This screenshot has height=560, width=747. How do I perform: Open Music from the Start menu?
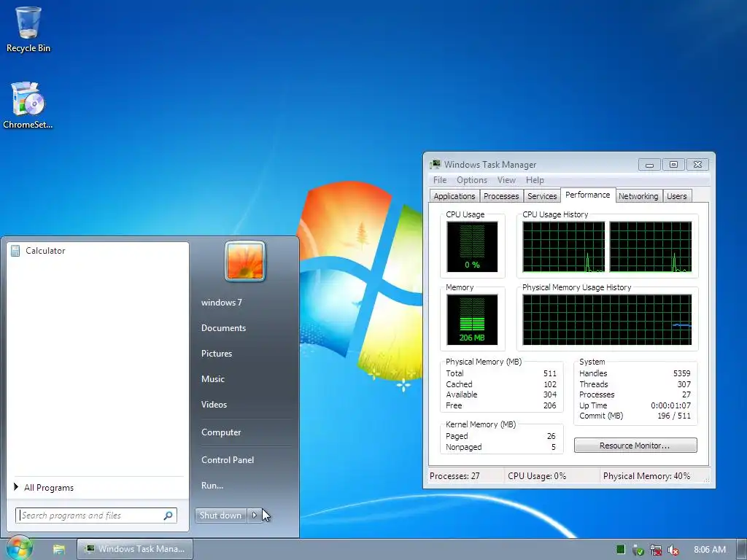tap(212, 379)
